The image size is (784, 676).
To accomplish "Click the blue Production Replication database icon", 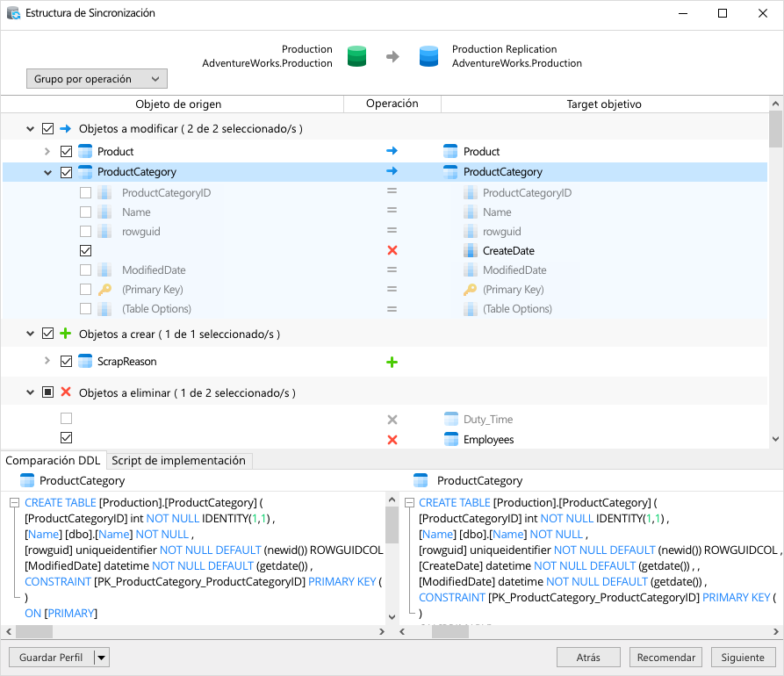I will (x=428, y=55).
